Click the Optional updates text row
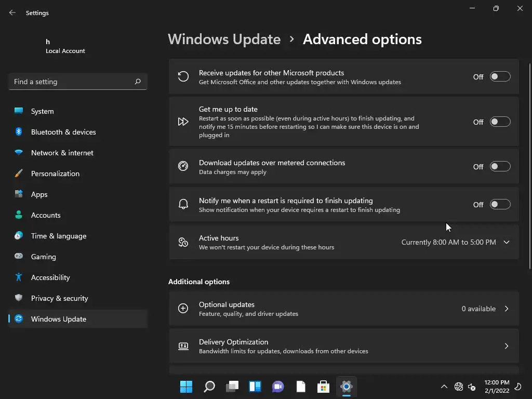The image size is (532, 399). click(x=344, y=309)
